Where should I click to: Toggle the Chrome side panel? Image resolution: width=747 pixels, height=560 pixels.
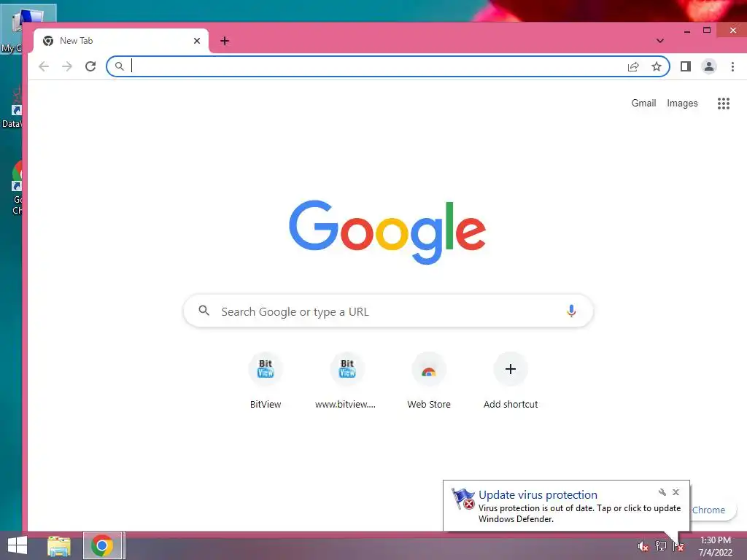coord(686,66)
